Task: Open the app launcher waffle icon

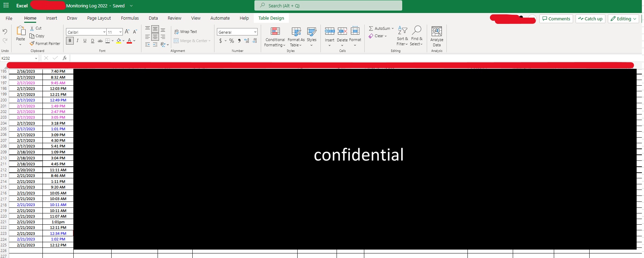Action: (7, 6)
